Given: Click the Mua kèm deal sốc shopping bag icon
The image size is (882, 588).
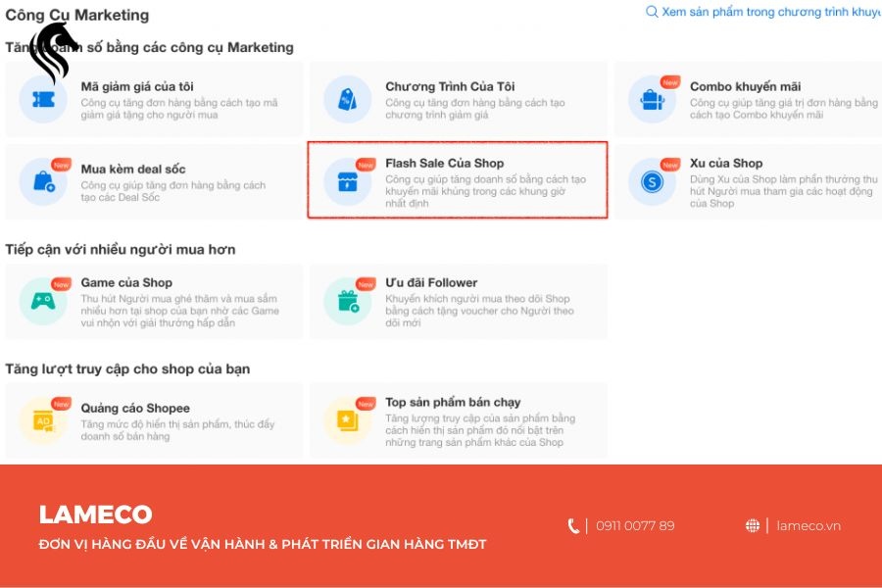Looking at the screenshot, I should [x=43, y=181].
